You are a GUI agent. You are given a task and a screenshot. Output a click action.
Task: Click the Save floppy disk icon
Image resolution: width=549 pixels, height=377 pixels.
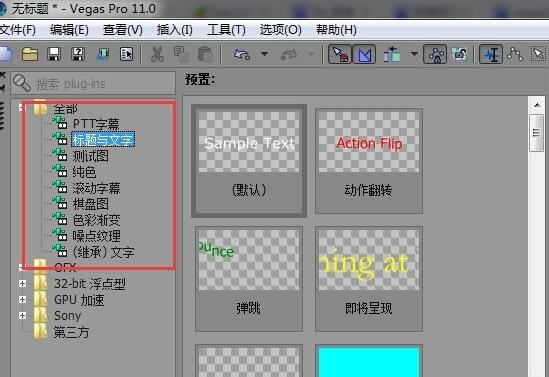tap(54, 54)
